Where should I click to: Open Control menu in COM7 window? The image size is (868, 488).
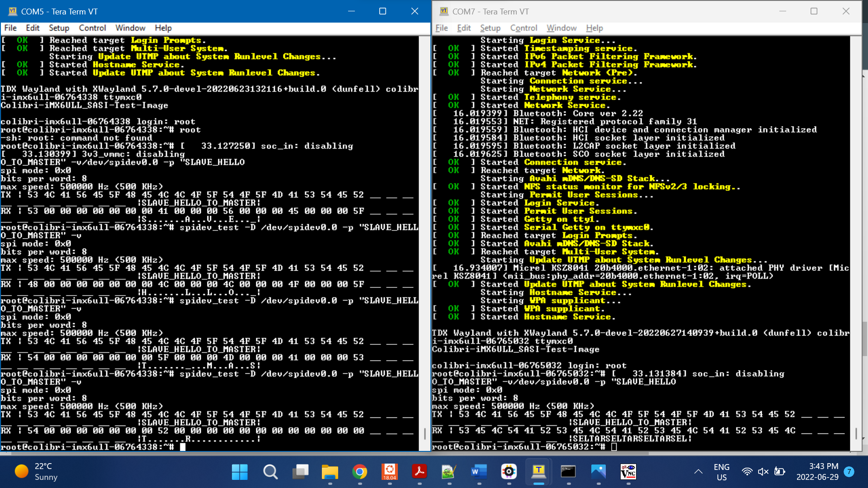tap(523, 28)
